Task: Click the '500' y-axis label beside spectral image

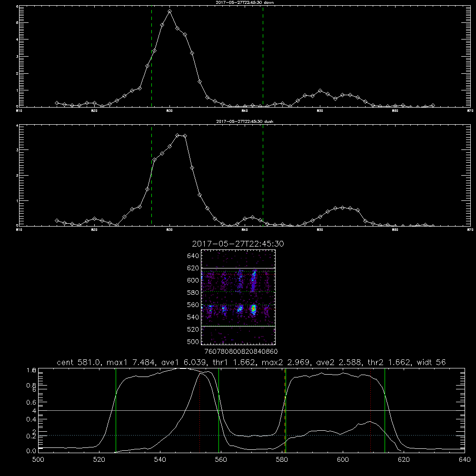Action: point(193,341)
